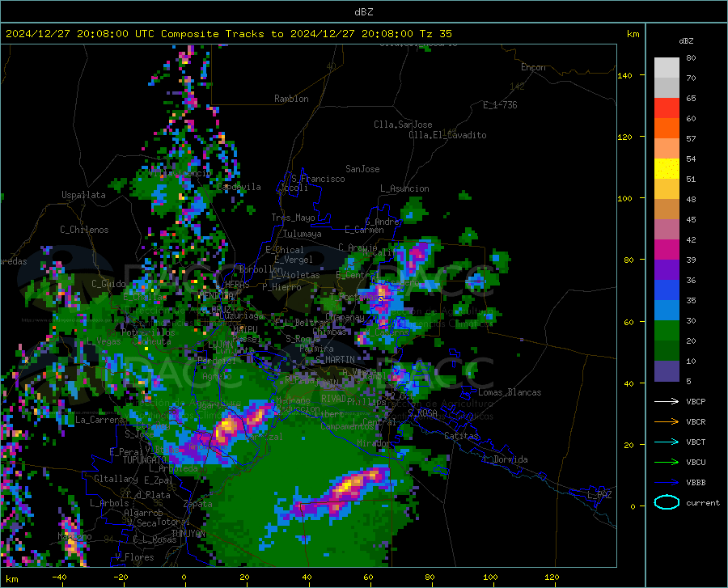Click the 'dBZ' label above color scale
Screen dimensions: 728x588
[686, 40]
